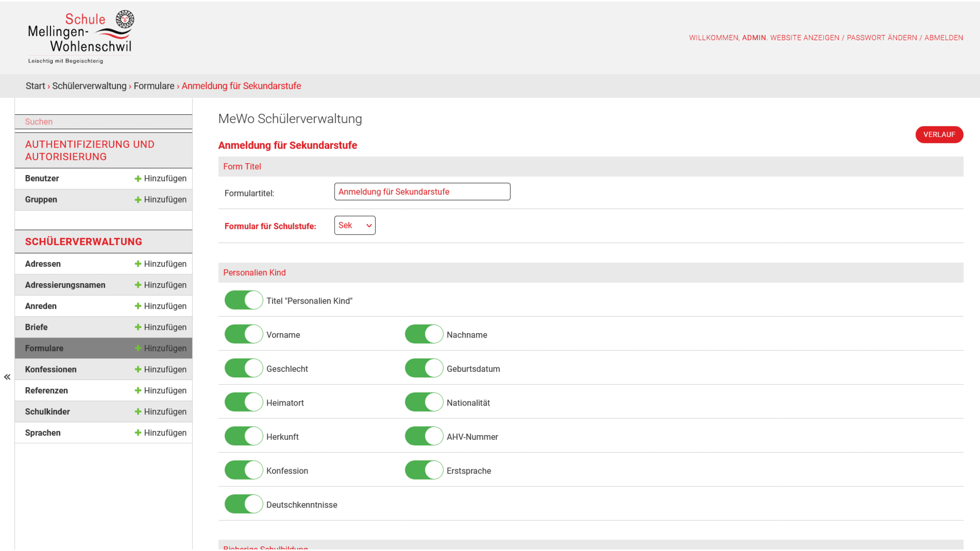This screenshot has height=551, width=980.
Task: Switch off the Nachname toggle
Action: pos(424,334)
